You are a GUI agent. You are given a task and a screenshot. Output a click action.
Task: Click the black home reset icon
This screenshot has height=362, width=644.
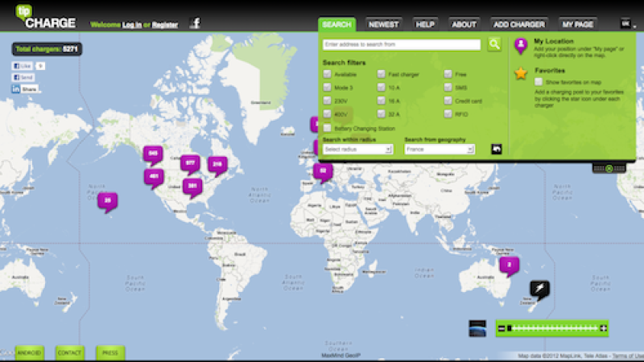496,149
